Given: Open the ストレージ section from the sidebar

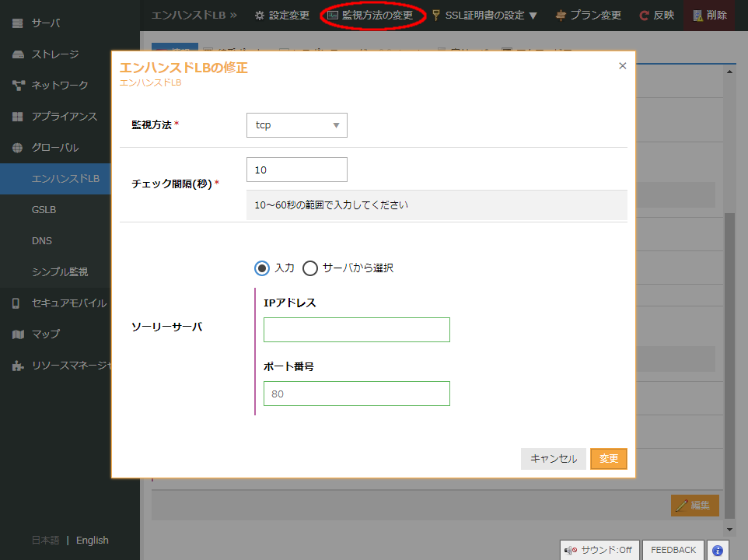Looking at the screenshot, I should (x=19, y=54).
